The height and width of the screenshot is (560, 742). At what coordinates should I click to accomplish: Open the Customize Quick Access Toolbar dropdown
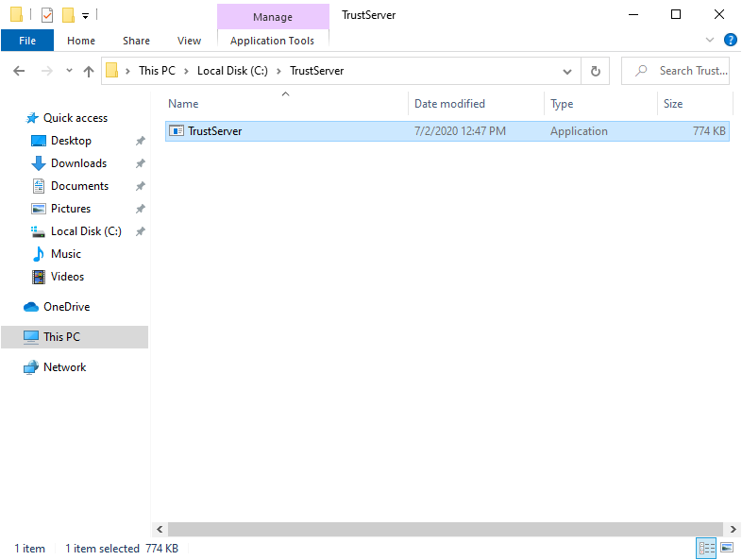point(85,16)
